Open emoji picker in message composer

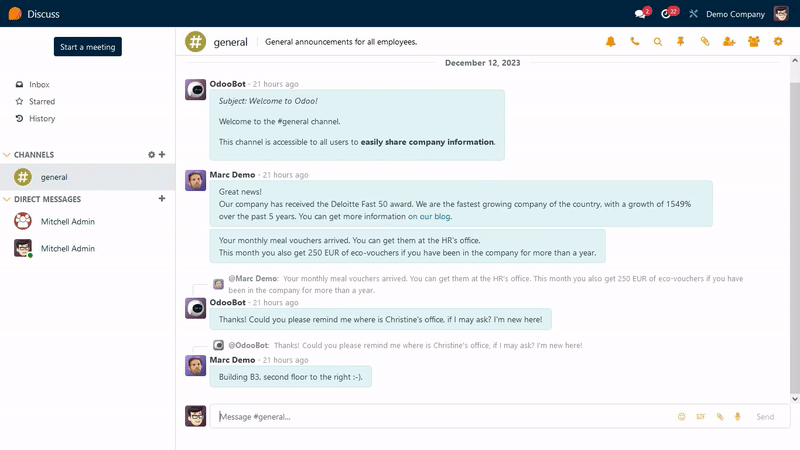tap(682, 417)
